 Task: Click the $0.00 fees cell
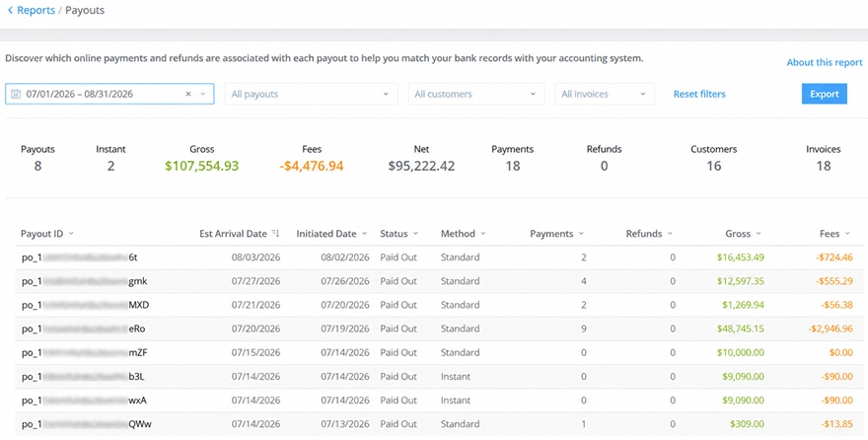pos(841,352)
